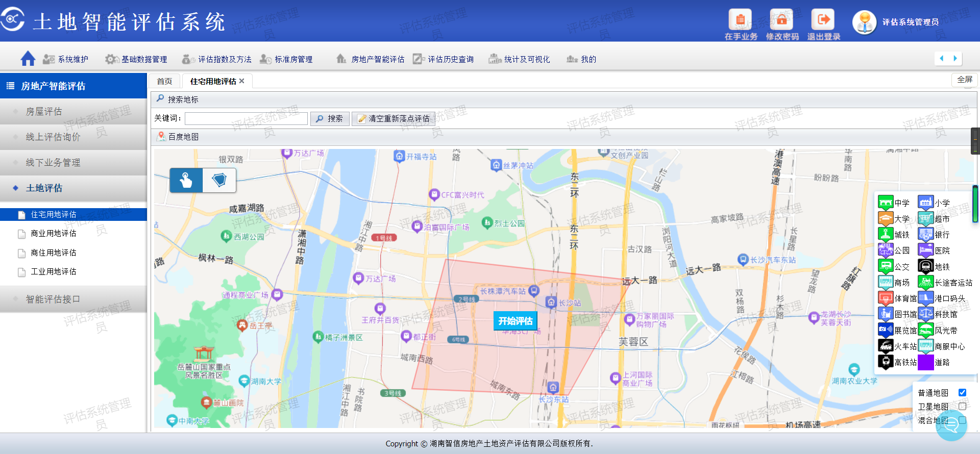Click the 火车站 legend icon
Screen dimensions: 980x454
pyautogui.click(x=886, y=346)
